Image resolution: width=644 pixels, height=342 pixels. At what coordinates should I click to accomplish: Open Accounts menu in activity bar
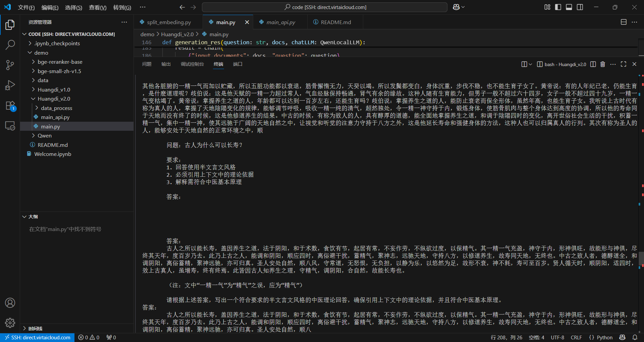pos(10,303)
